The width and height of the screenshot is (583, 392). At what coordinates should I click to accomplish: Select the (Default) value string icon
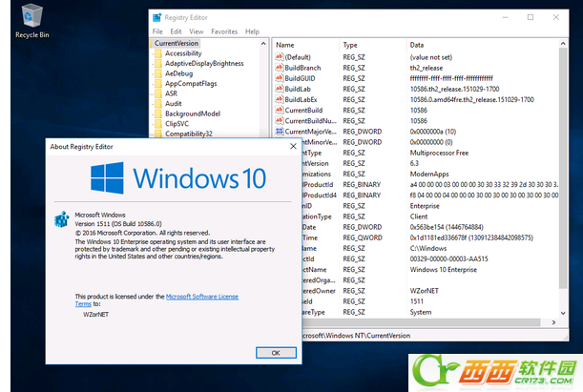coord(280,57)
